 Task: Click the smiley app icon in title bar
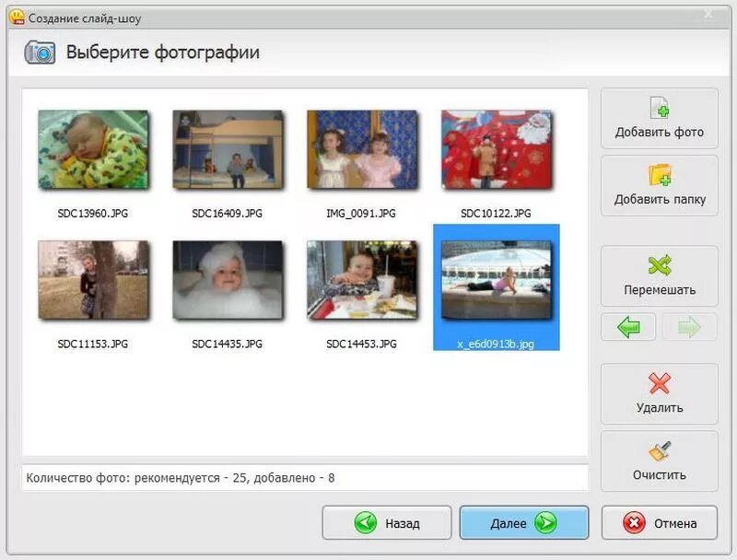point(17,17)
